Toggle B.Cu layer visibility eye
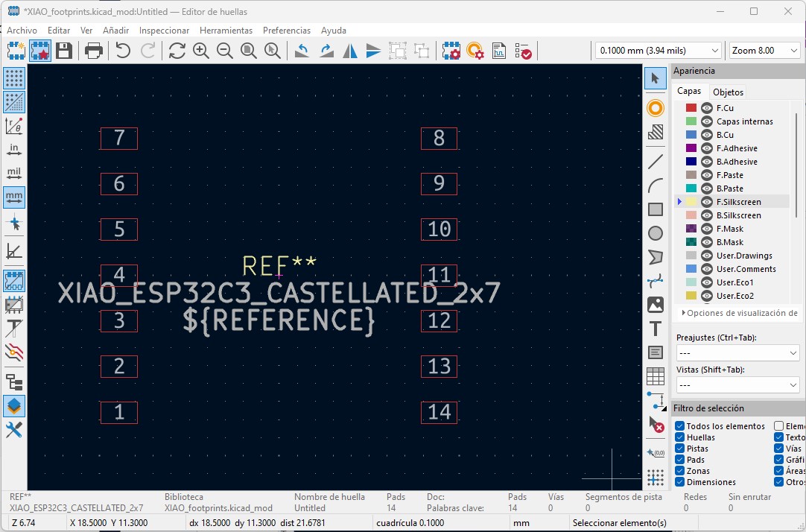Screen dimensions: 806x532 pos(707,135)
